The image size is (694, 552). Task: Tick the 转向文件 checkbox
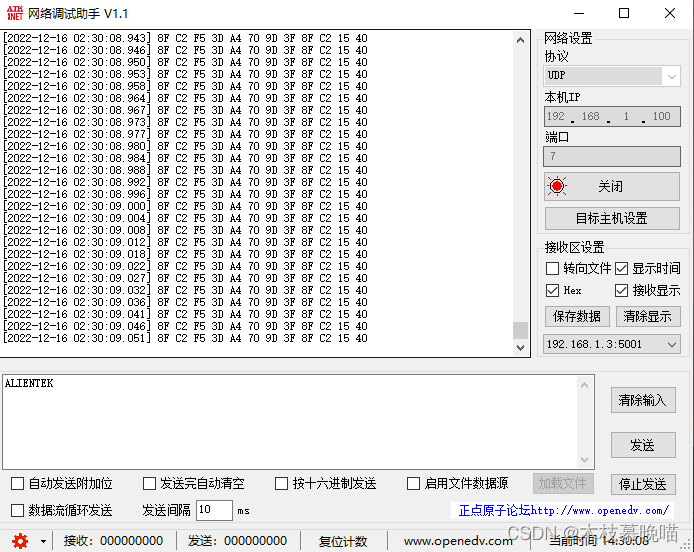tap(552, 268)
